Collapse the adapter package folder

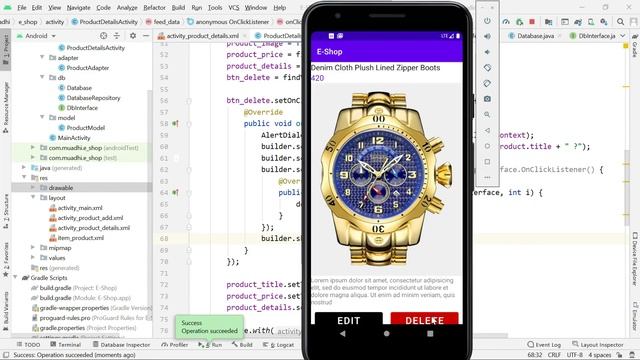tap(42, 58)
